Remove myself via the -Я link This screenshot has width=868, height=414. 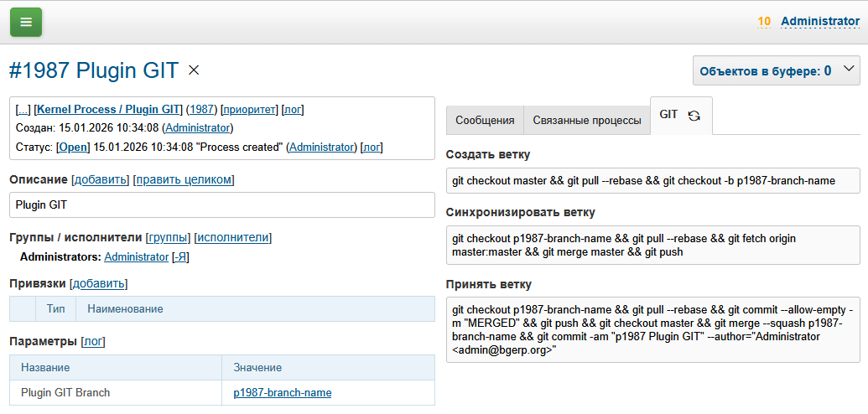click(180, 257)
